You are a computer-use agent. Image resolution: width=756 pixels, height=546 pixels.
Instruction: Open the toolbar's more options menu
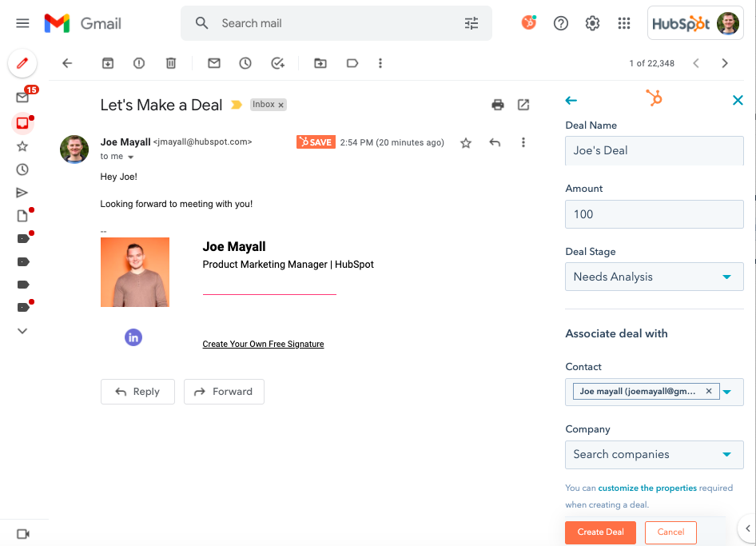pos(380,63)
